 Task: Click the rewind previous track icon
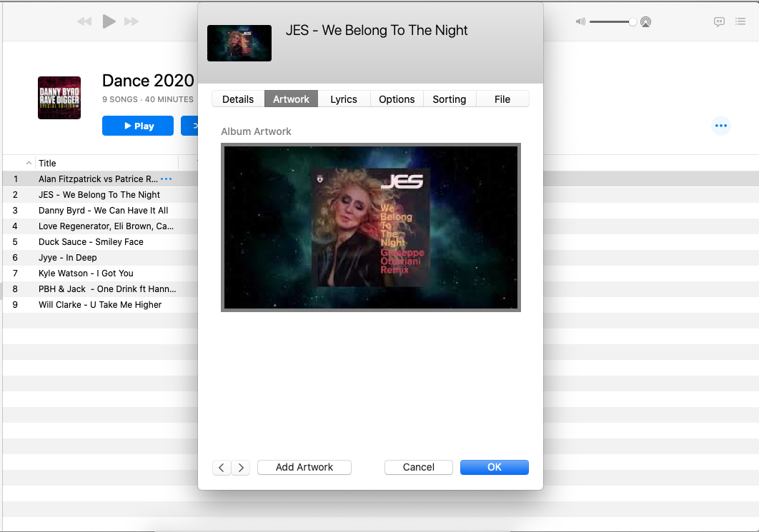tap(84, 21)
